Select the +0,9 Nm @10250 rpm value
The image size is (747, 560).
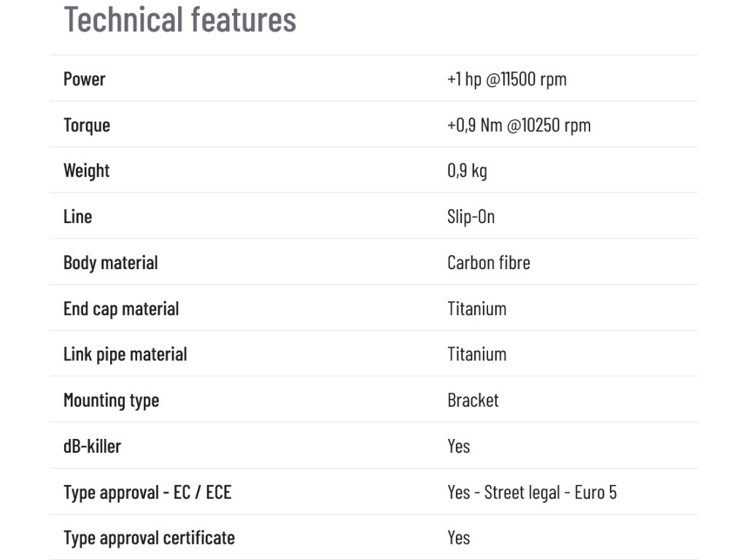click(519, 125)
